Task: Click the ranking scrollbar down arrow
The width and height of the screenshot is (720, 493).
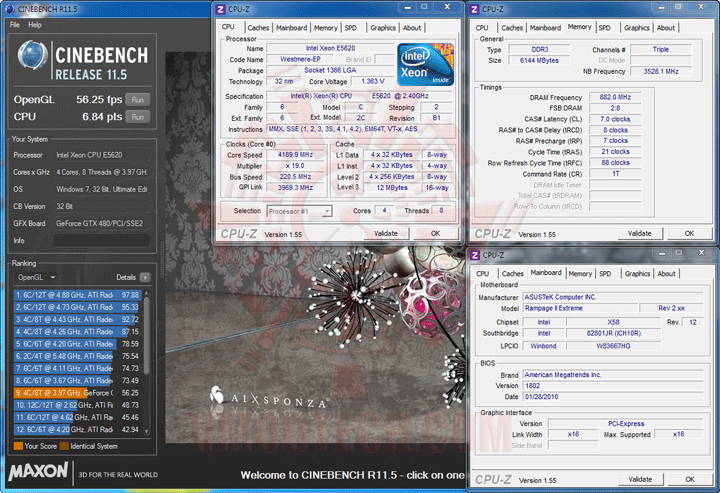Action: tap(146, 431)
